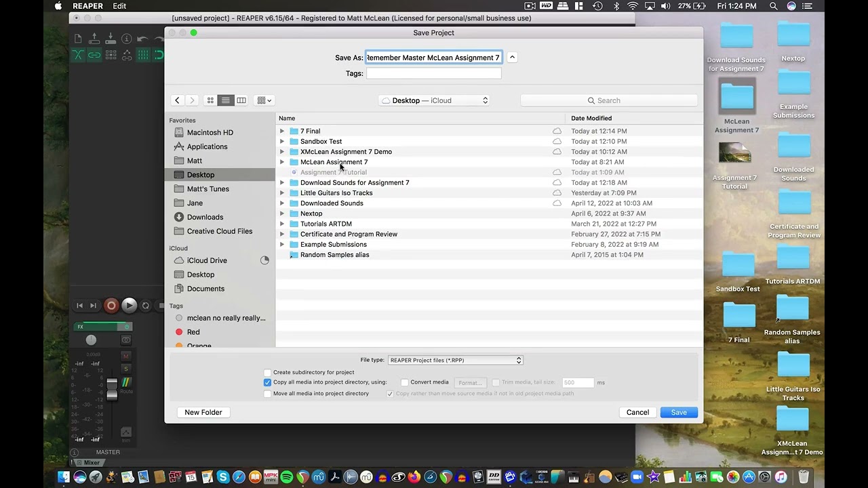Switch to icon view in Save dialog
The image size is (868, 488).
click(x=210, y=100)
